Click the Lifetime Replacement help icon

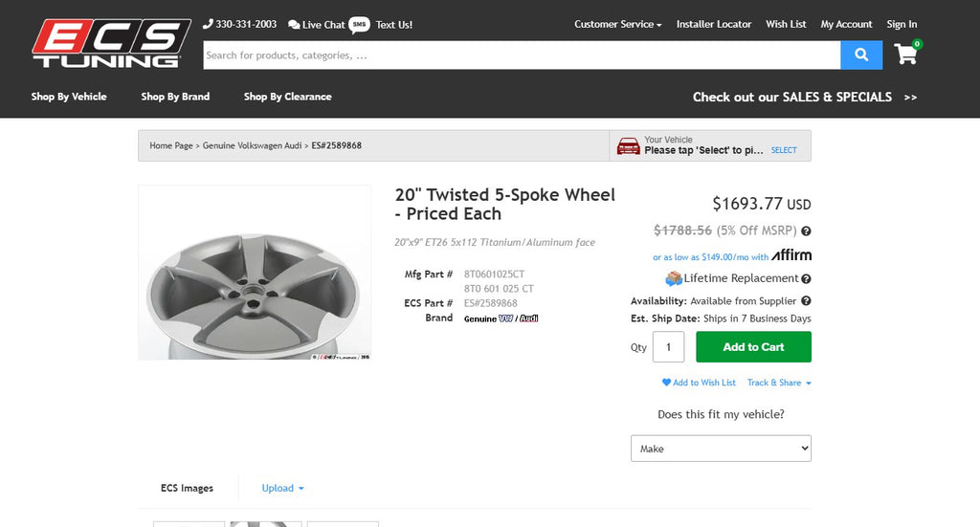[806, 278]
